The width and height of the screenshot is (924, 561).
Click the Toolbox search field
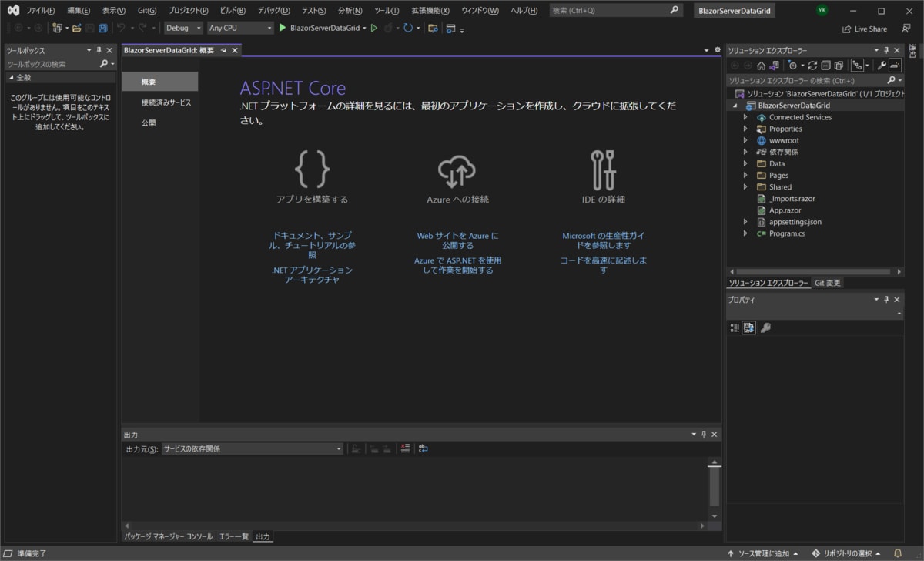[x=60, y=64]
